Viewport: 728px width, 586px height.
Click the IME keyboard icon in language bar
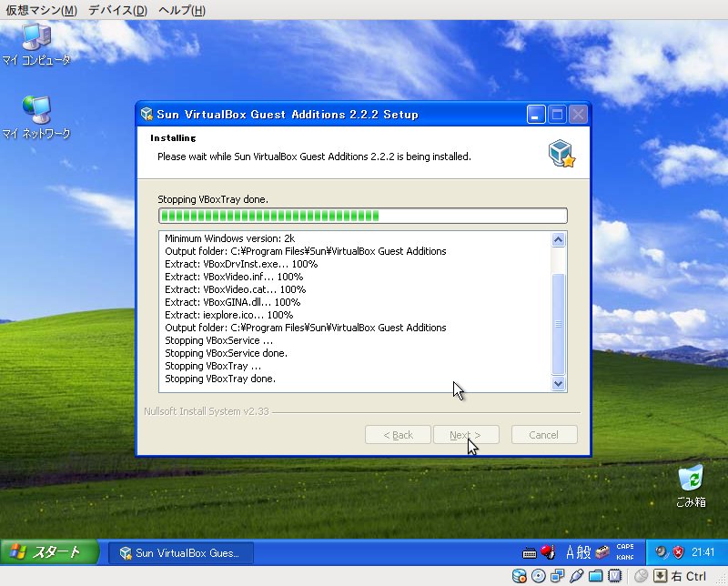click(x=530, y=552)
